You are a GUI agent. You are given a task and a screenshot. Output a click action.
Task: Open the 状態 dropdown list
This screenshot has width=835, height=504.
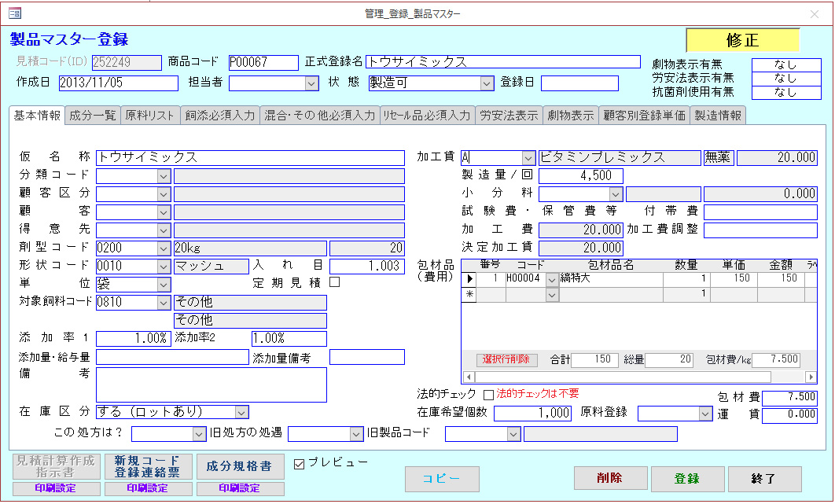[487, 83]
